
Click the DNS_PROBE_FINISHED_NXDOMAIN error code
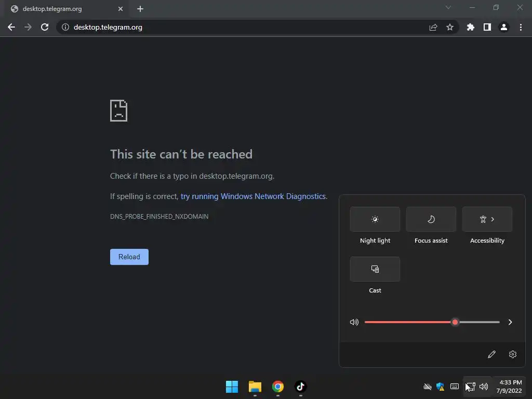pyautogui.click(x=159, y=217)
